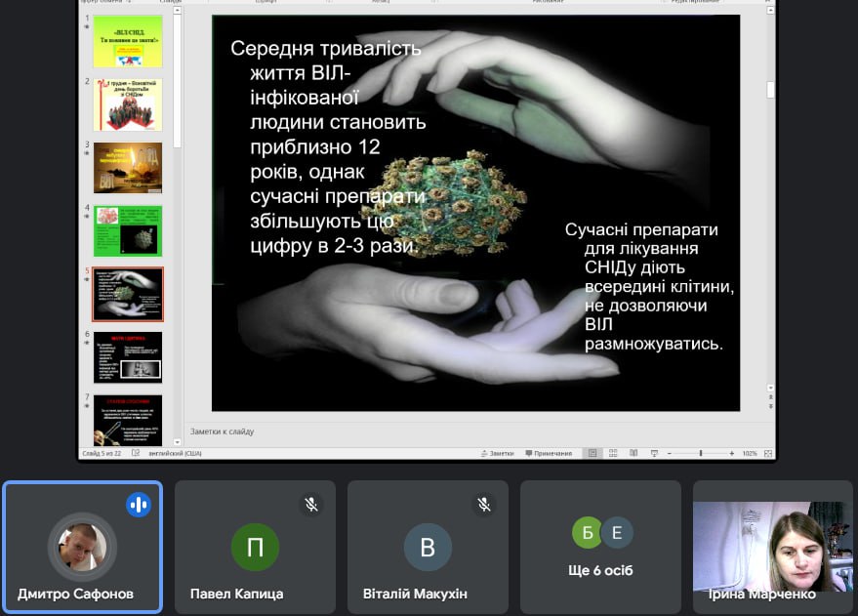Select slide 7 thumbnail in panel

(128, 420)
